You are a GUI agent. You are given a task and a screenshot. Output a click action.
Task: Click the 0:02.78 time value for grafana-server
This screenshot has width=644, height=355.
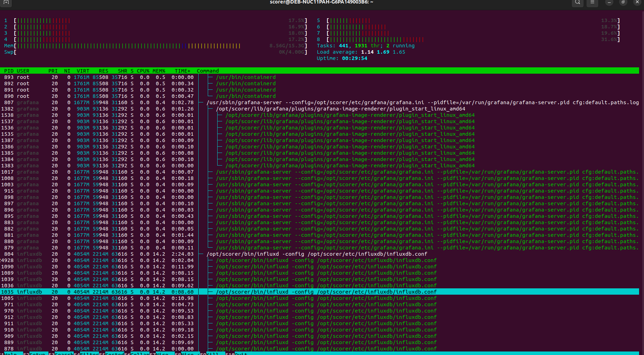[182, 102]
